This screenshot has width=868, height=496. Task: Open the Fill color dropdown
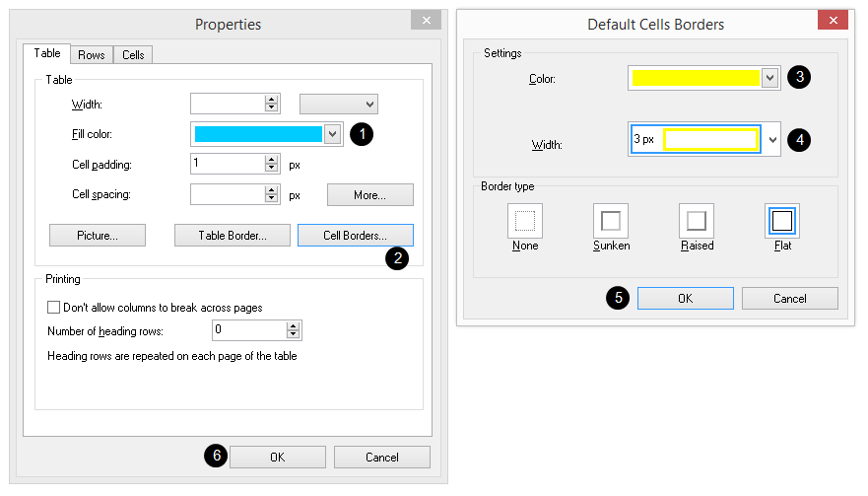[x=333, y=134]
